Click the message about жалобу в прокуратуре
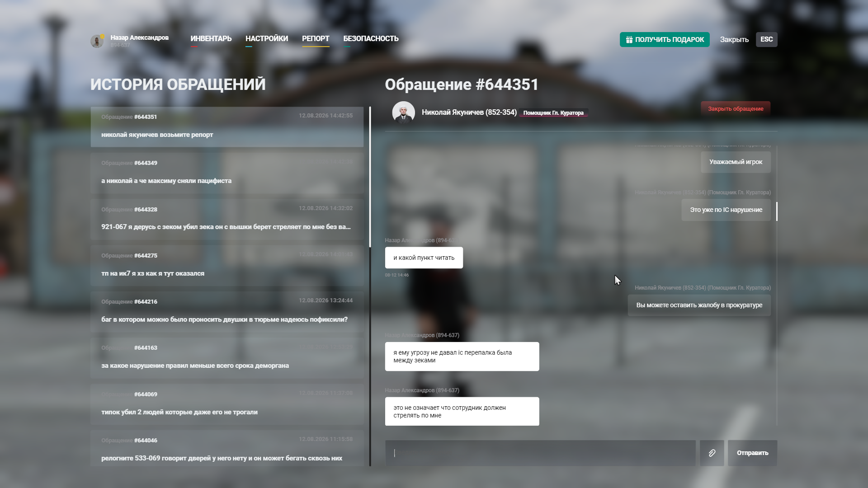Image resolution: width=868 pixels, height=488 pixels. tap(699, 305)
